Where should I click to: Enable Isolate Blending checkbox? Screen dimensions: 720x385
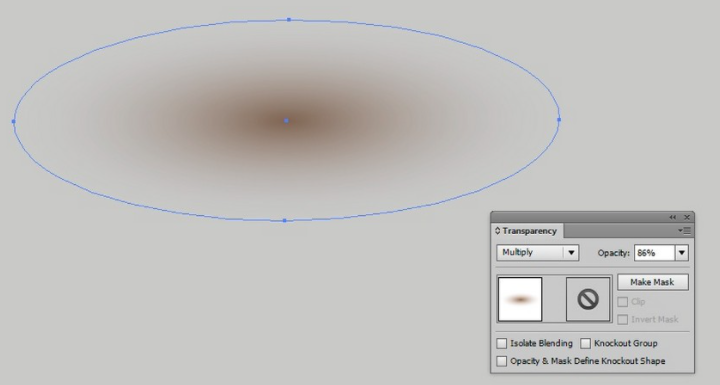click(502, 343)
